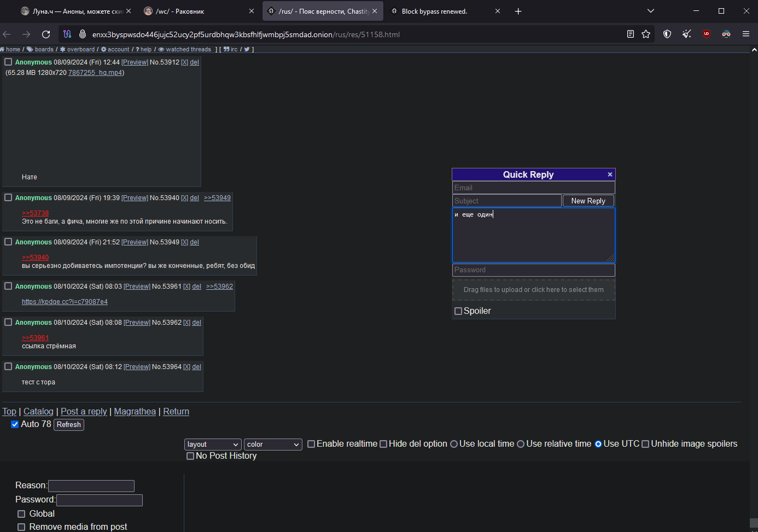The height and width of the screenshot is (532, 758).
Task: Select Use local time radio button
Action: (454, 444)
